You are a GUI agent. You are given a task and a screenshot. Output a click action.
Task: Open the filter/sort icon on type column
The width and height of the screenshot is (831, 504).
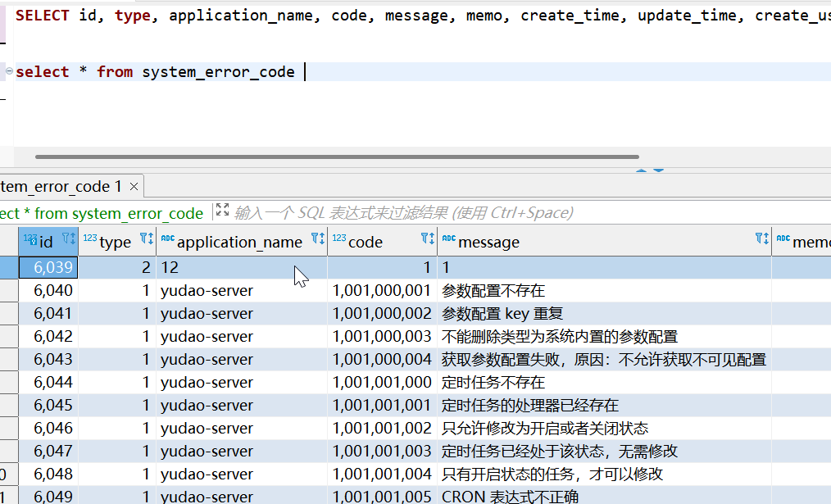[146, 239]
